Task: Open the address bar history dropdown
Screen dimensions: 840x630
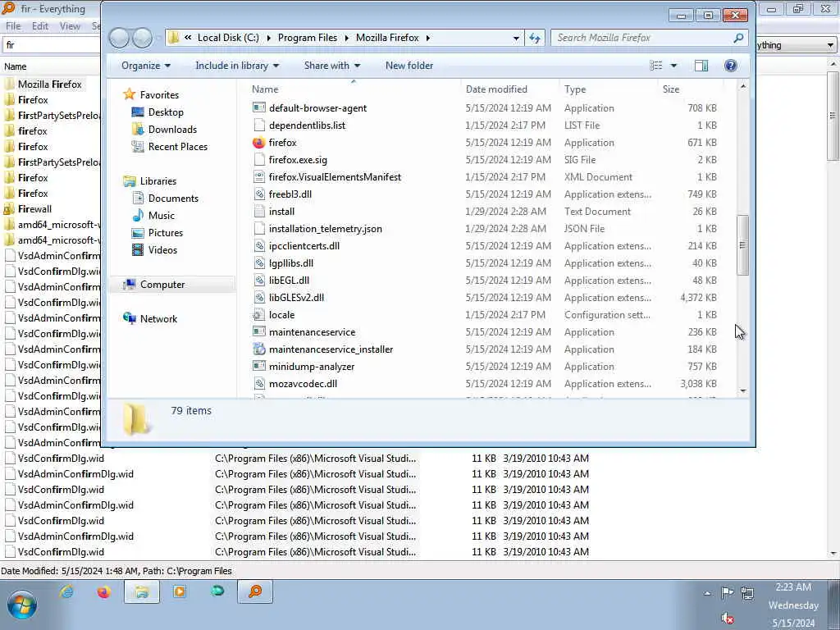Action: coord(516,38)
